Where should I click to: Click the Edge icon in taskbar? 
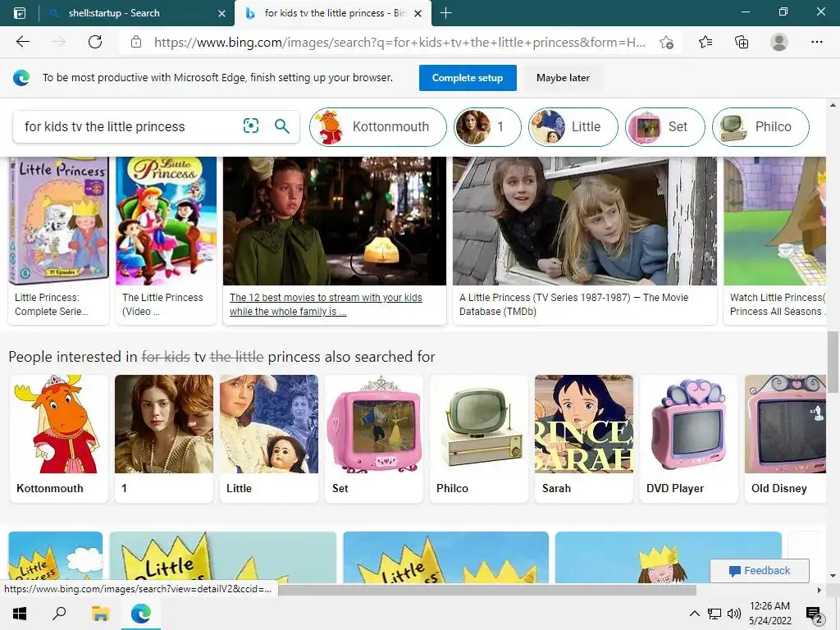(x=141, y=614)
